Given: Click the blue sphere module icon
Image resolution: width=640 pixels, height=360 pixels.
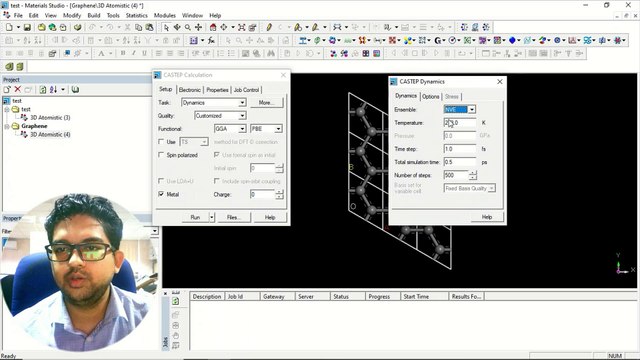Looking at the screenshot, I should coord(512,40).
